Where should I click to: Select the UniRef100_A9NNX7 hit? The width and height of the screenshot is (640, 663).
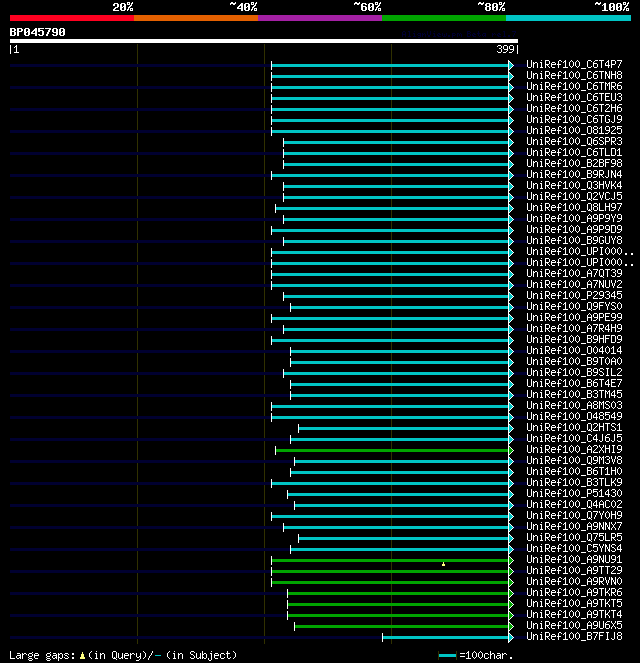point(574,526)
